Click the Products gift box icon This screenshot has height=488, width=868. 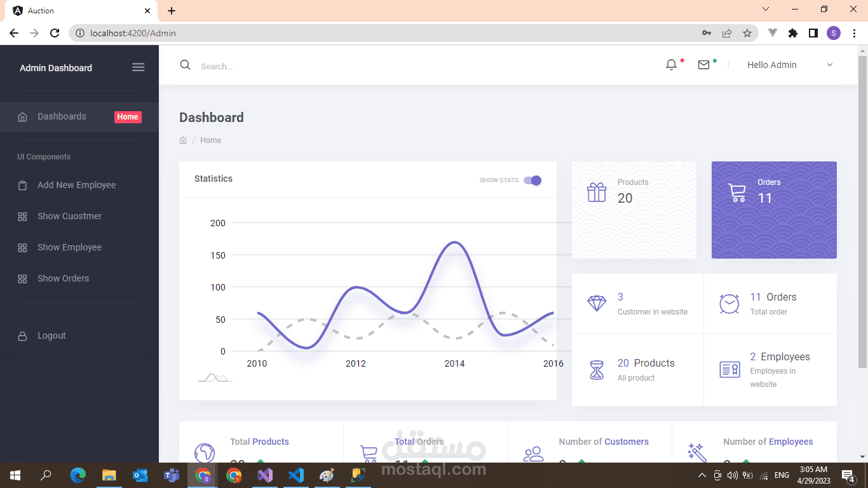point(597,192)
